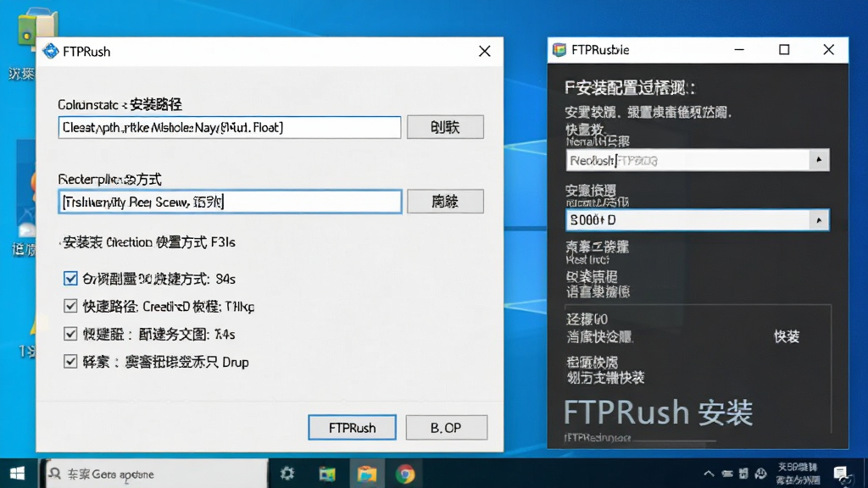This screenshot has width=868, height=488.
Task: Click the volume tray icon
Action: tap(760, 474)
